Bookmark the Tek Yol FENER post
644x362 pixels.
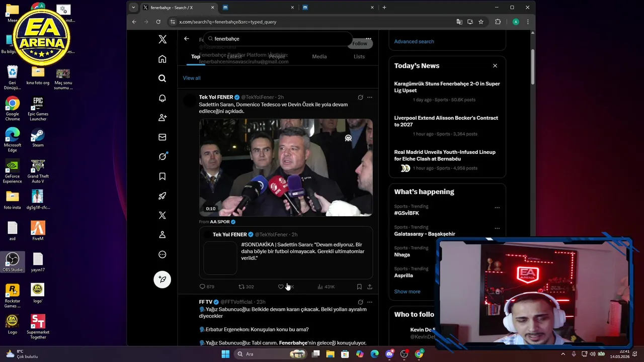pos(359,287)
